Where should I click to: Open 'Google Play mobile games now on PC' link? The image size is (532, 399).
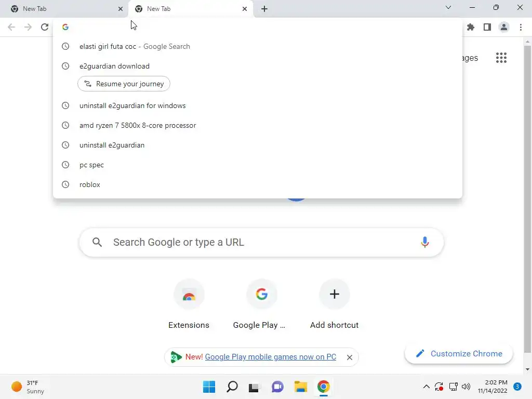click(270, 357)
